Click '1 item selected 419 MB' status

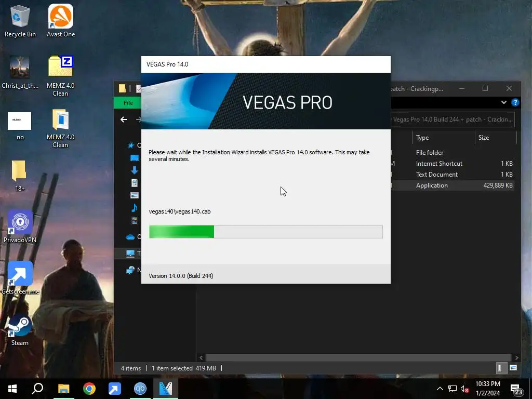pyautogui.click(x=183, y=368)
